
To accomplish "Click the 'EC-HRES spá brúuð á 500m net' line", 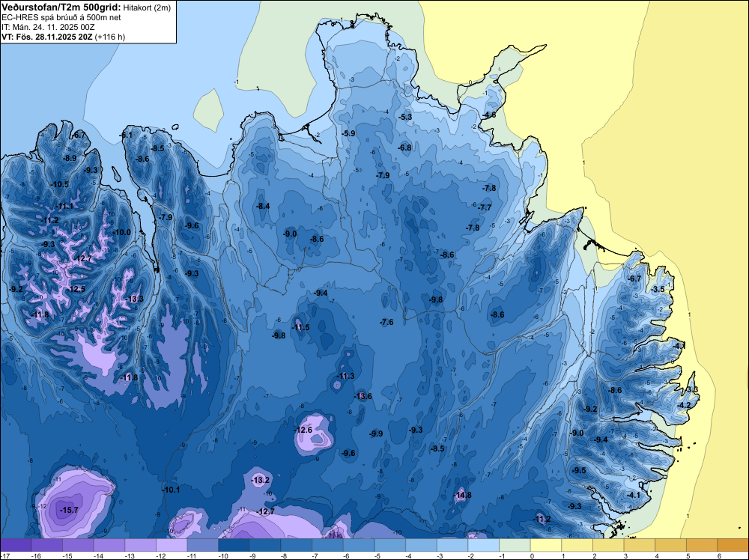I will 61,17.
